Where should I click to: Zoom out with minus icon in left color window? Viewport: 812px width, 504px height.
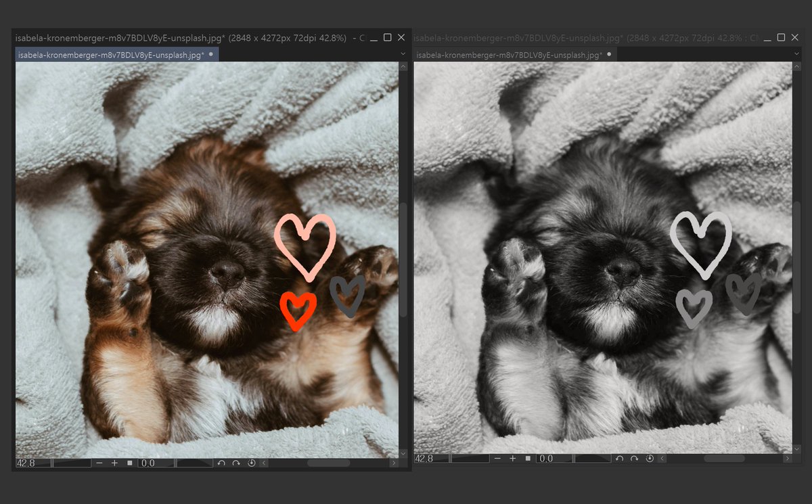(x=99, y=463)
